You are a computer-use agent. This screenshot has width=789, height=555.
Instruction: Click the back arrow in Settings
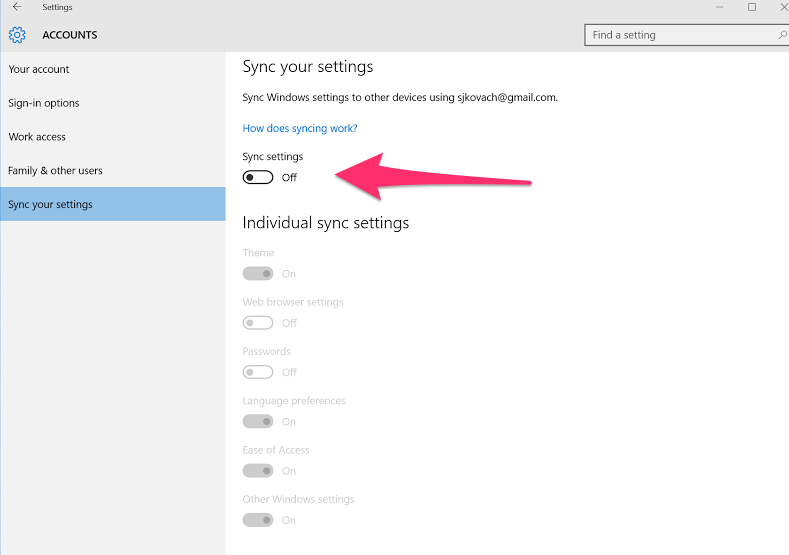click(x=17, y=7)
